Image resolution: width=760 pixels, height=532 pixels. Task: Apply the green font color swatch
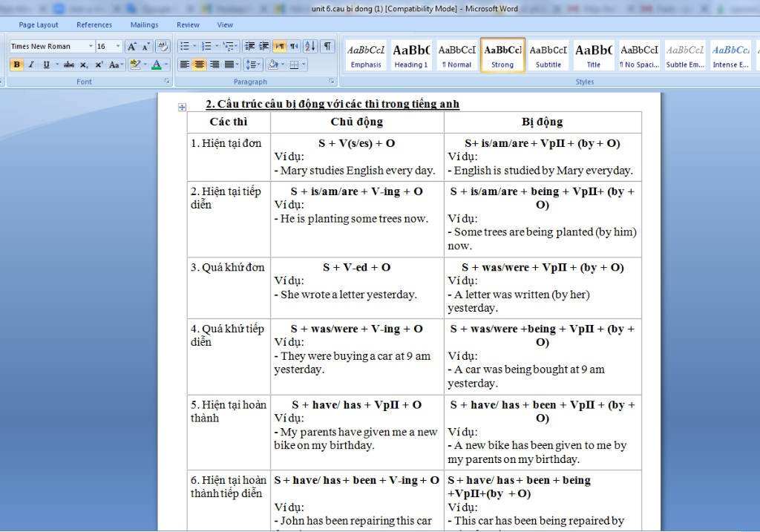156,65
